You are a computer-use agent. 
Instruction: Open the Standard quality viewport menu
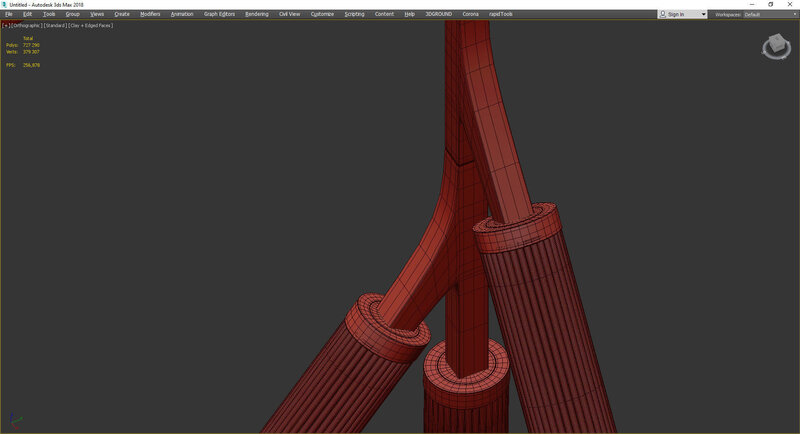coord(54,25)
